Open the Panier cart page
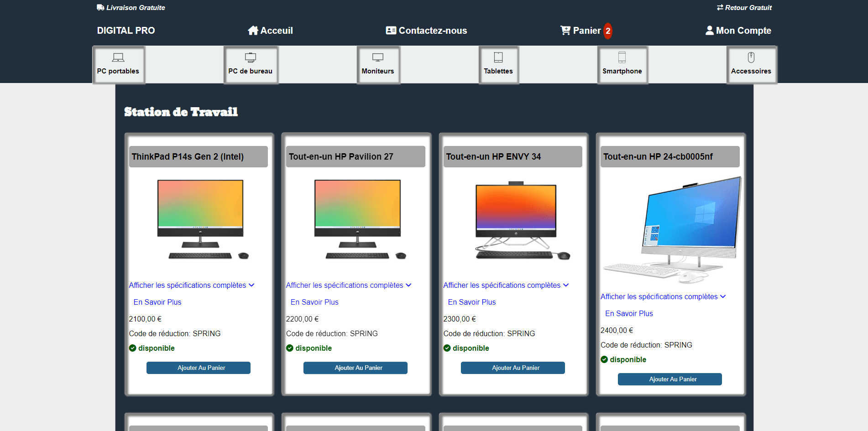 [x=586, y=31]
